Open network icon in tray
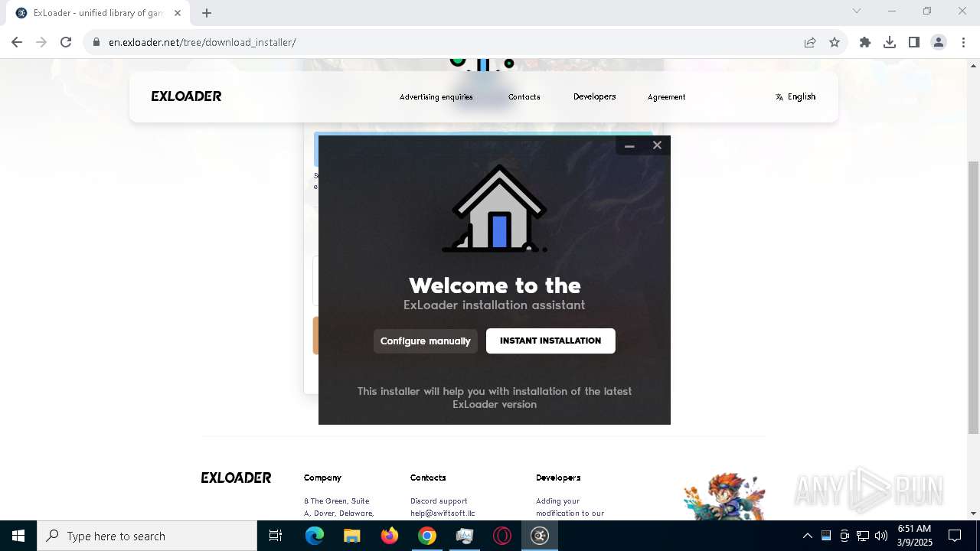 [x=863, y=536]
